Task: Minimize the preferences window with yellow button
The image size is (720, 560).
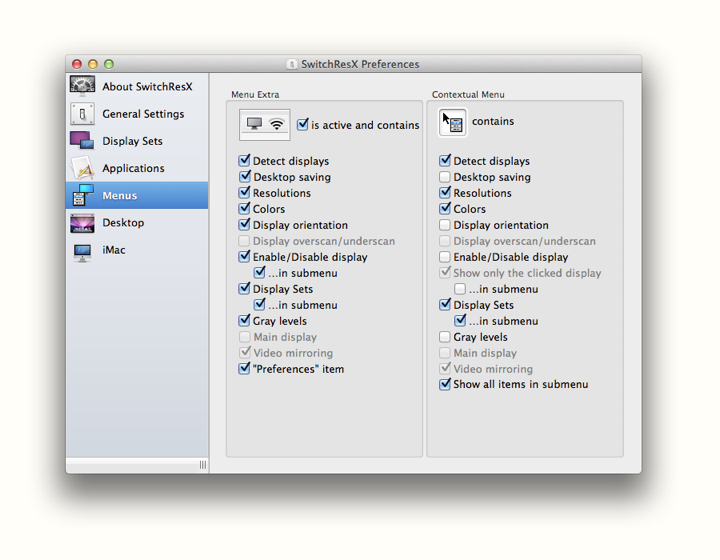Action: point(93,64)
